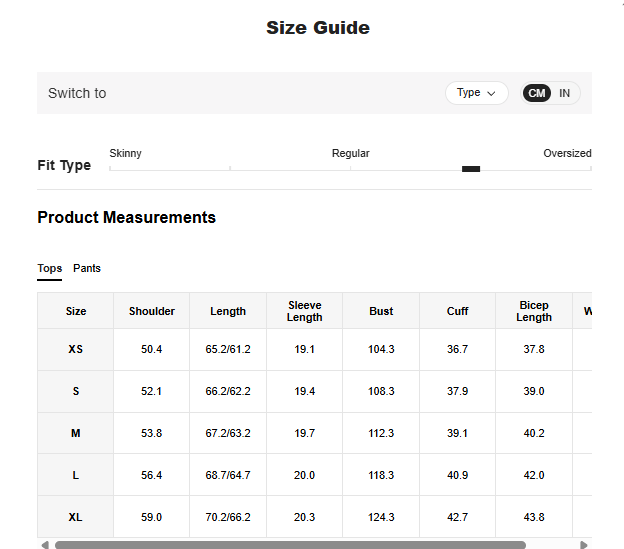Click the Bust column header

coord(381,311)
